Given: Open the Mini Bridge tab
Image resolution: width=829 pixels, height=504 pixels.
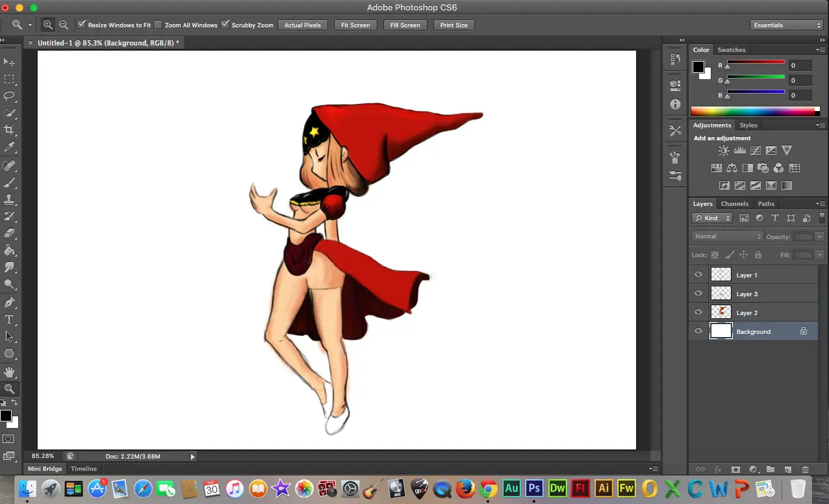Looking at the screenshot, I should pos(45,469).
